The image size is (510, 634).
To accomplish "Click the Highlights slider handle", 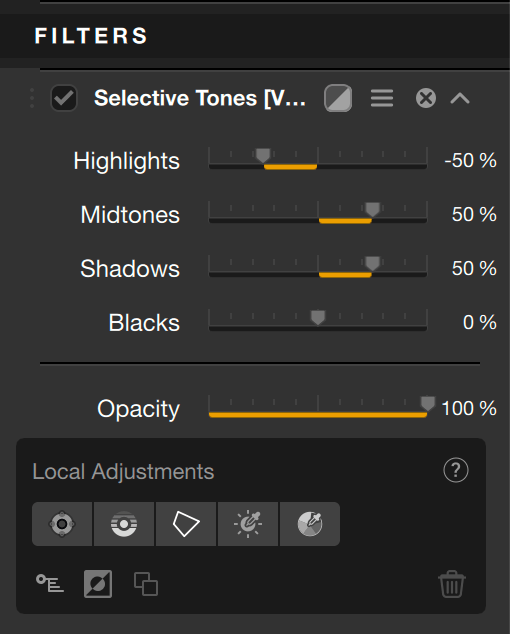I will coord(263,155).
